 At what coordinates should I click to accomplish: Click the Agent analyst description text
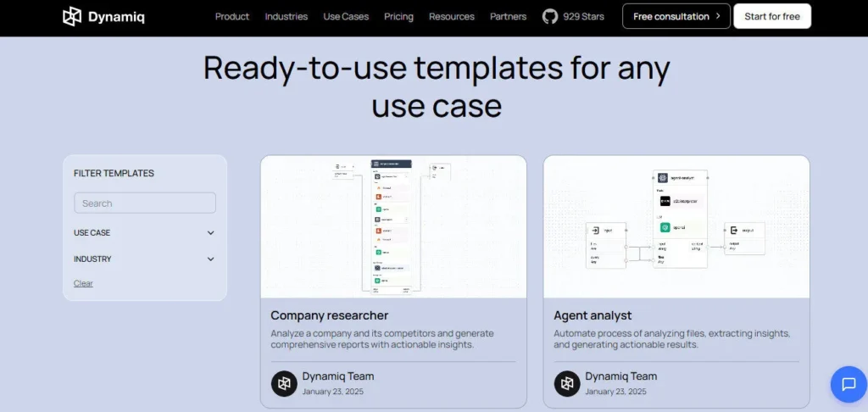(672, 339)
